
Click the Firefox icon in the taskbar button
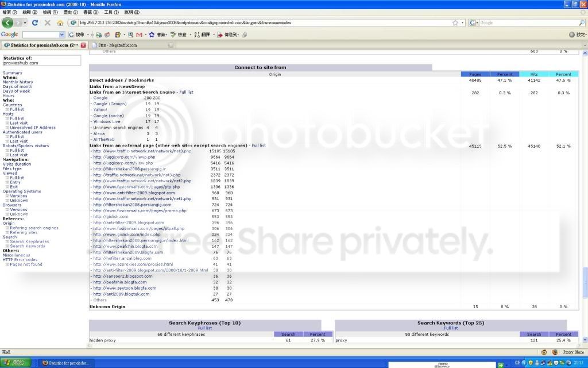click(x=45, y=363)
